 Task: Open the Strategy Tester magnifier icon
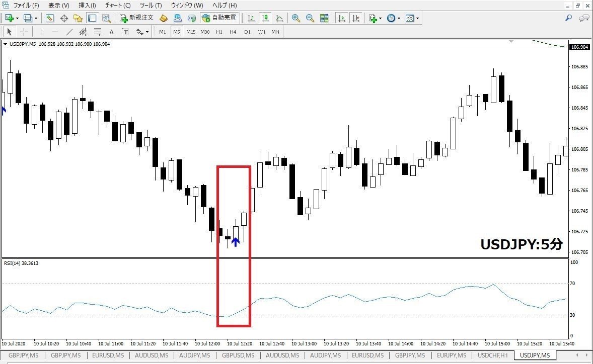click(x=106, y=18)
